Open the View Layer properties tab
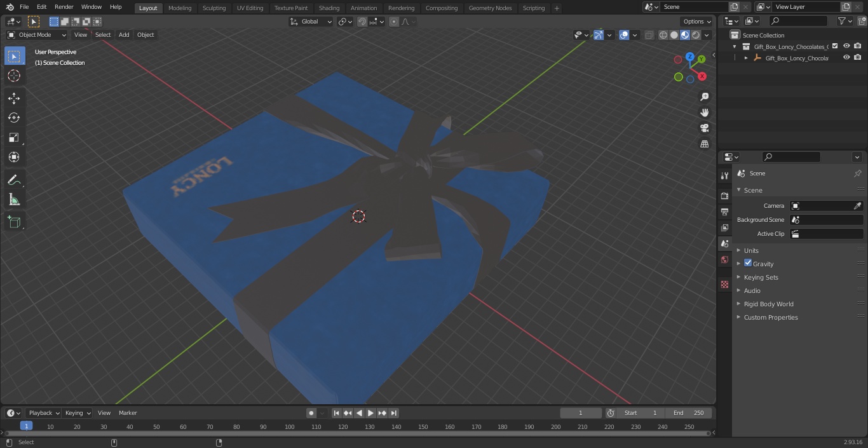The width and height of the screenshot is (868, 448). click(724, 227)
